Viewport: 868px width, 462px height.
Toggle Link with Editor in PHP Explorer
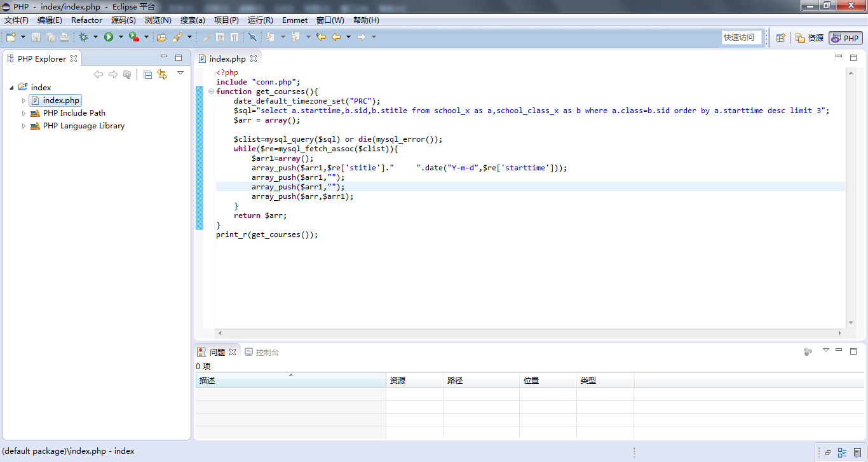click(162, 74)
